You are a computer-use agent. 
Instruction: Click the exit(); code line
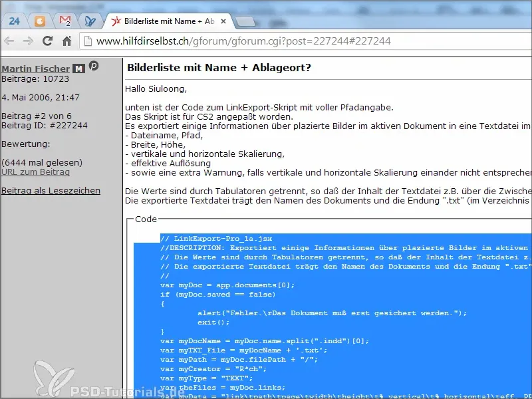point(213,323)
